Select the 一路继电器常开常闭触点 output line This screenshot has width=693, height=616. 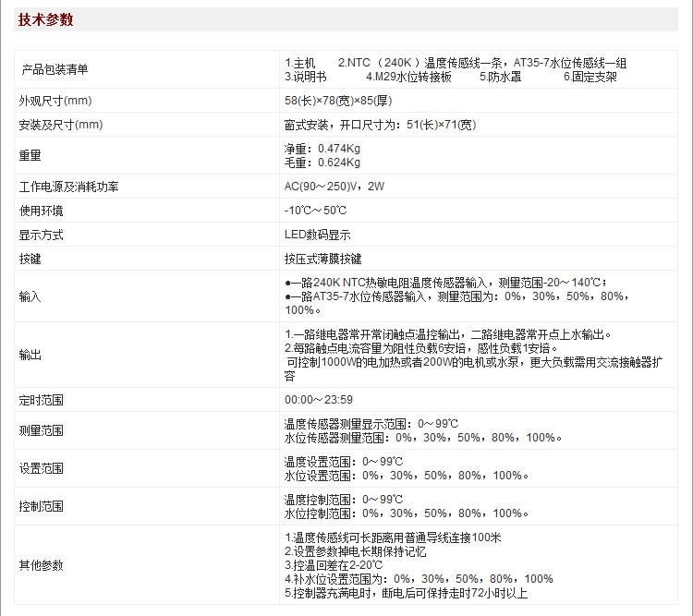(448, 334)
